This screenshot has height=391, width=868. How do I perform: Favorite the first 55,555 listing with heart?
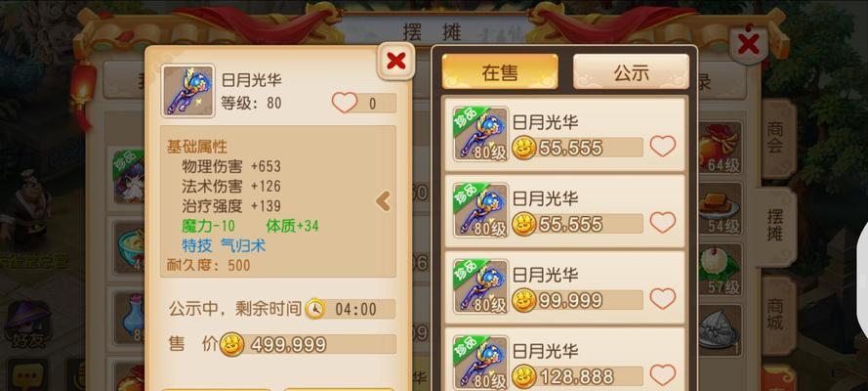coord(663,147)
